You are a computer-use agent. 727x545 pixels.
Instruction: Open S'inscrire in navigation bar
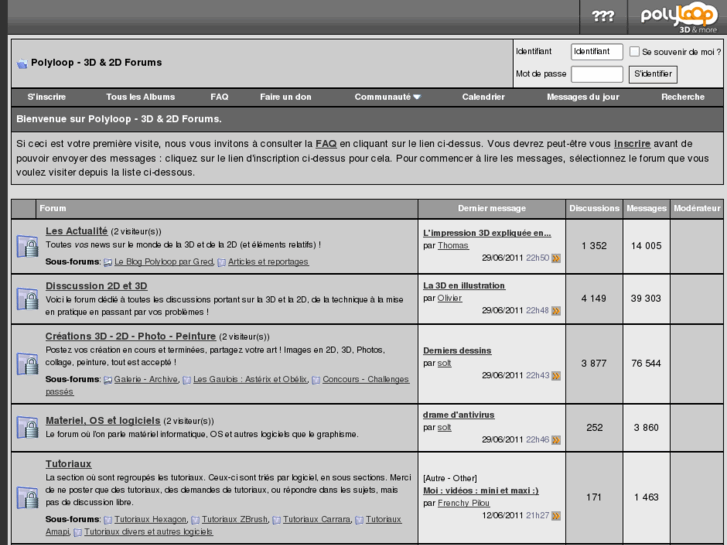[x=46, y=97]
